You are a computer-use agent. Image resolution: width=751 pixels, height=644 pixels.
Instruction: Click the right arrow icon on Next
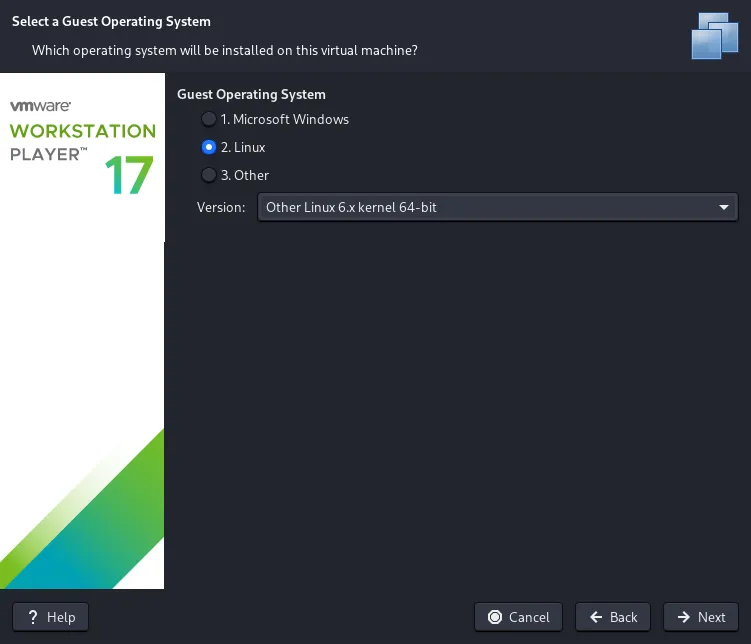click(683, 617)
